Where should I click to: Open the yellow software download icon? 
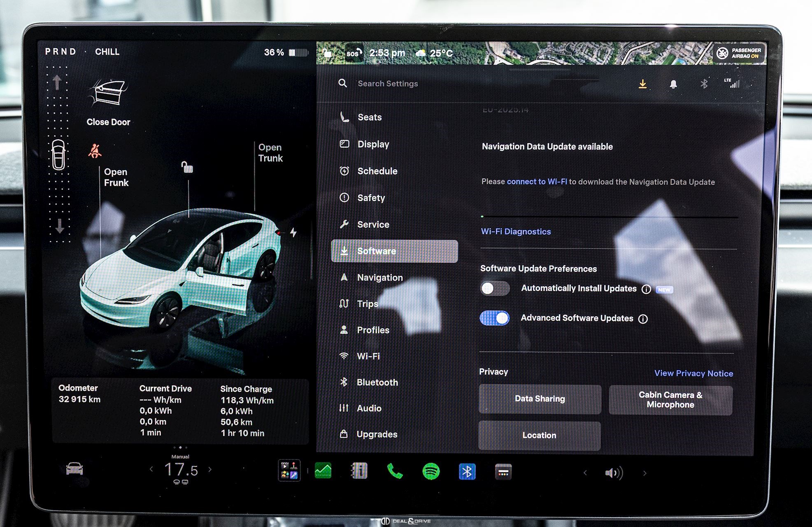pyautogui.click(x=642, y=84)
